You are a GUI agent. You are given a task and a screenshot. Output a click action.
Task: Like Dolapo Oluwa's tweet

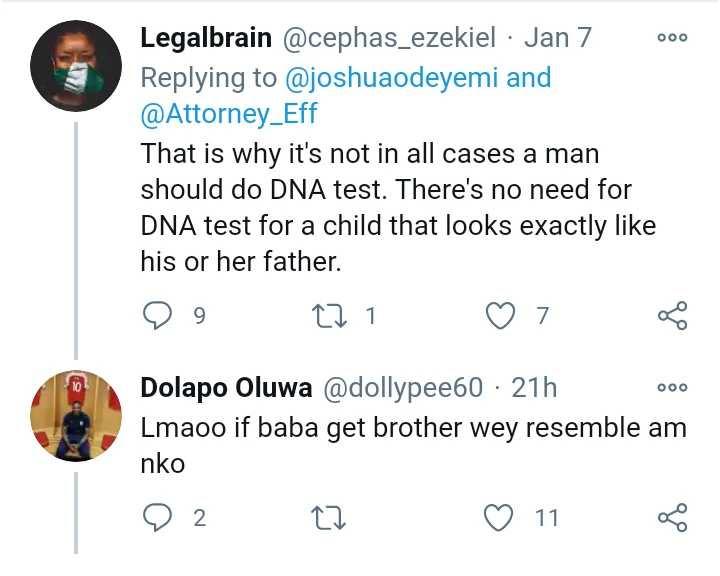click(x=498, y=517)
